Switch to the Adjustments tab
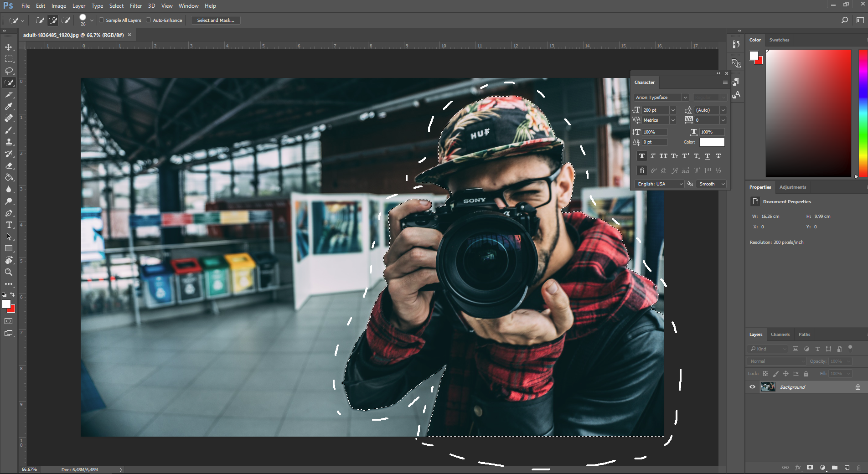The image size is (868, 474). point(792,187)
